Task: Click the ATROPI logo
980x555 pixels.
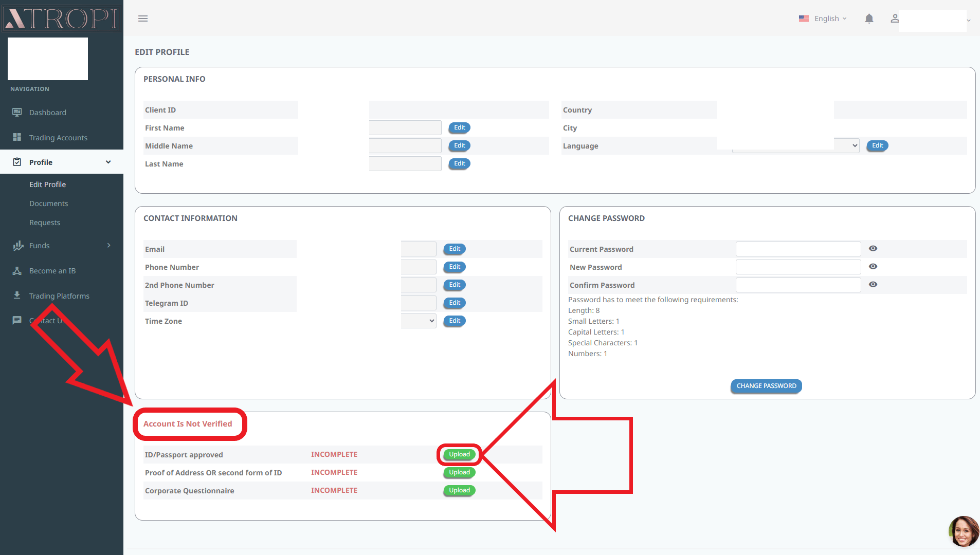Action: tap(61, 18)
